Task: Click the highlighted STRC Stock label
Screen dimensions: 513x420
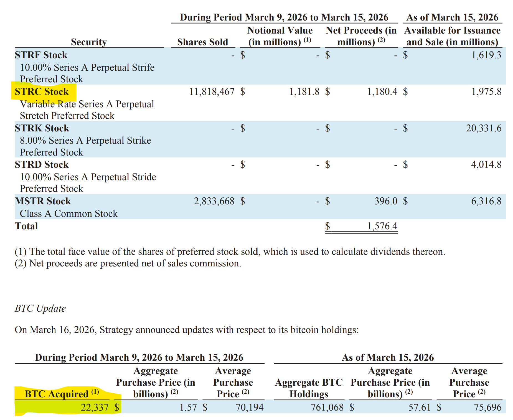Action: pyautogui.click(x=42, y=91)
